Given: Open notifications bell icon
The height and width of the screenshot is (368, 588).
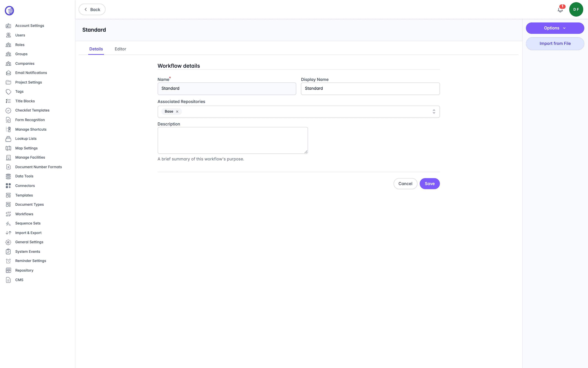Looking at the screenshot, I should click(560, 10).
